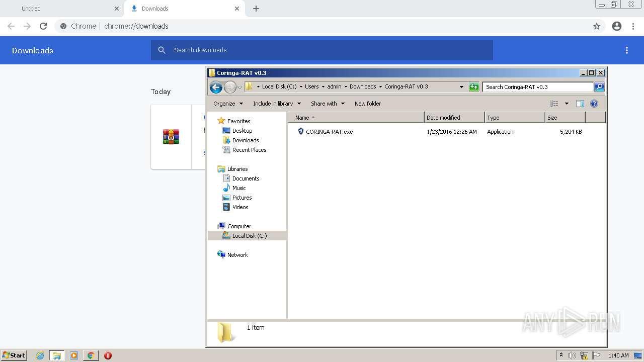Viewport: 644px width, 362px height.
Task: Select Libraries in the navigation pane
Action: click(237, 169)
